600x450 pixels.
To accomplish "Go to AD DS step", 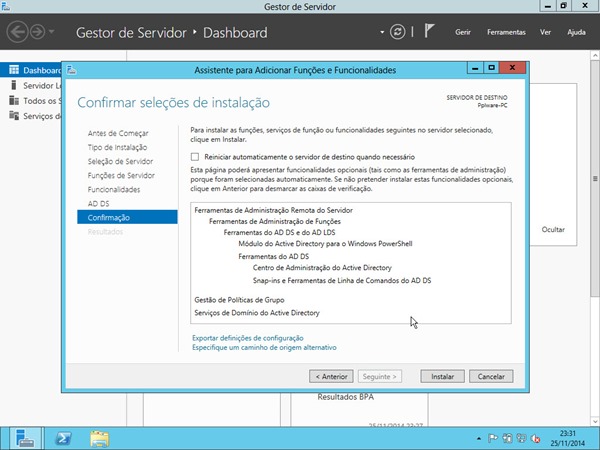I will (x=98, y=204).
